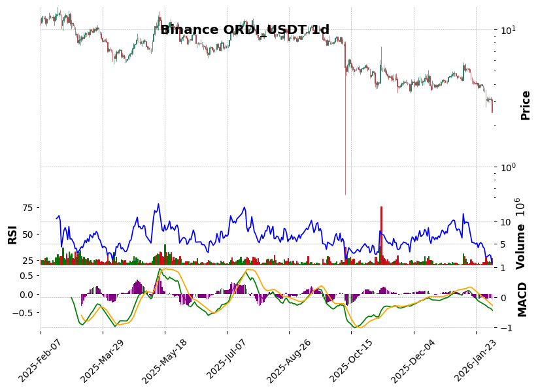This screenshot has width=538, height=392.
Task: Select the 2025-Mar-29 date label
Action: point(102,360)
